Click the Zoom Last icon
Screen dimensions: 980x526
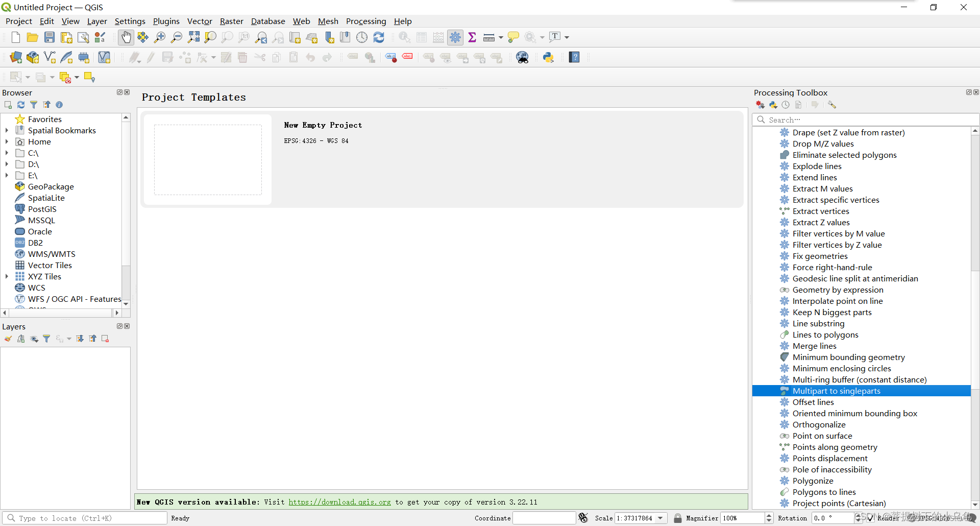(261, 37)
